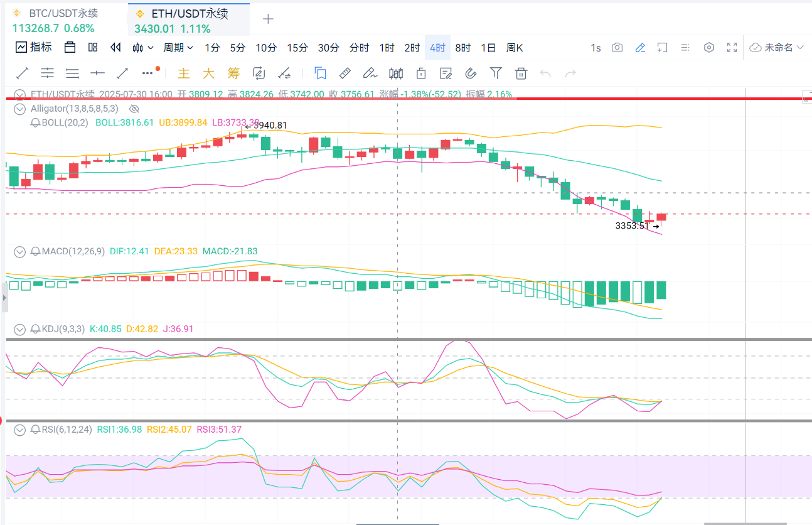Image resolution: width=812 pixels, height=525 pixels.
Task: Select the 周K timeframe
Action: click(x=515, y=48)
